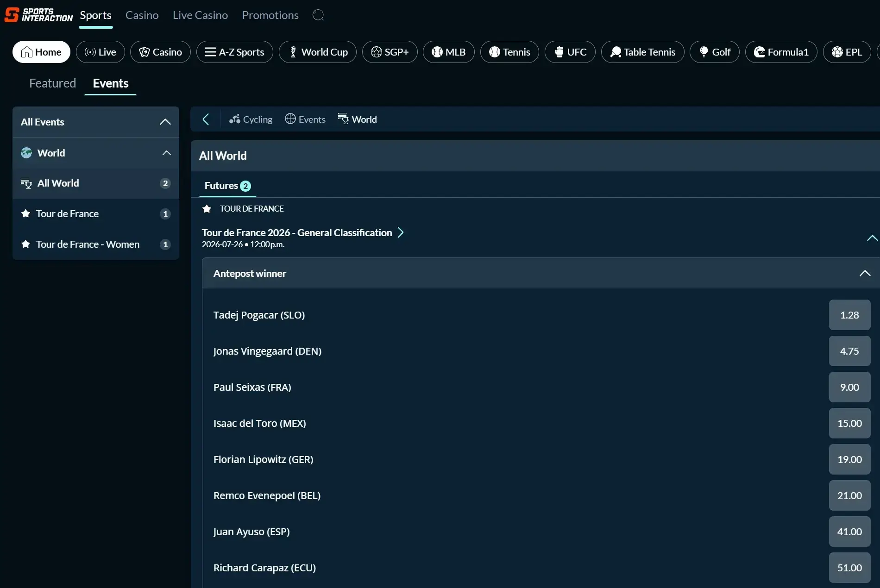This screenshot has height=588, width=880.
Task: Collapse the All Events panel chevron
Action: coord(165,122)
